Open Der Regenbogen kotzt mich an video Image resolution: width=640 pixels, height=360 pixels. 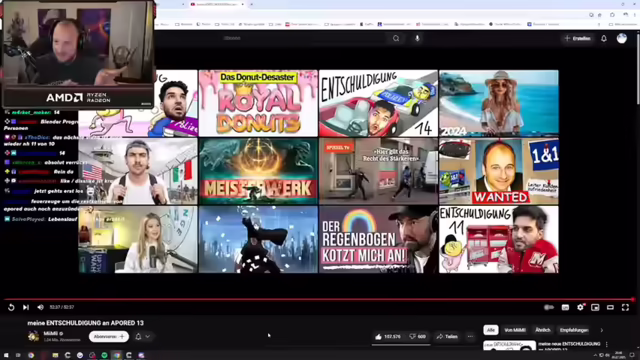(x=378, y=239)
